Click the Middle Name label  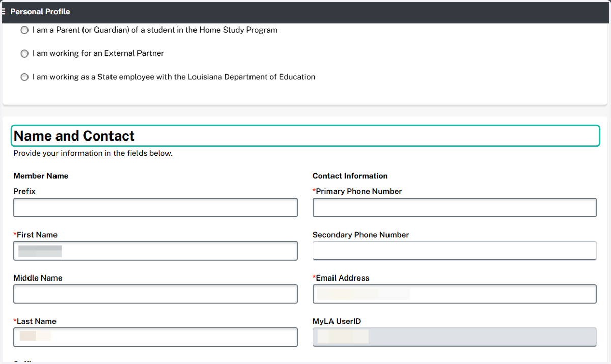point(38,278)
